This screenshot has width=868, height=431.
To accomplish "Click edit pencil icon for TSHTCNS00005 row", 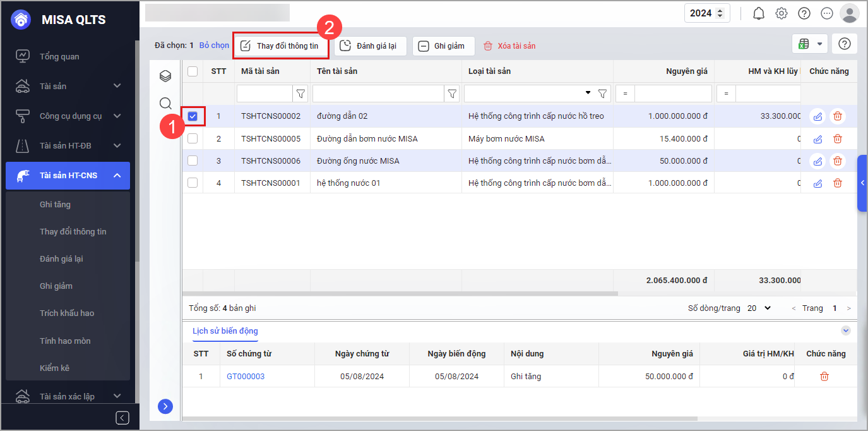I will tap(817, 138).
